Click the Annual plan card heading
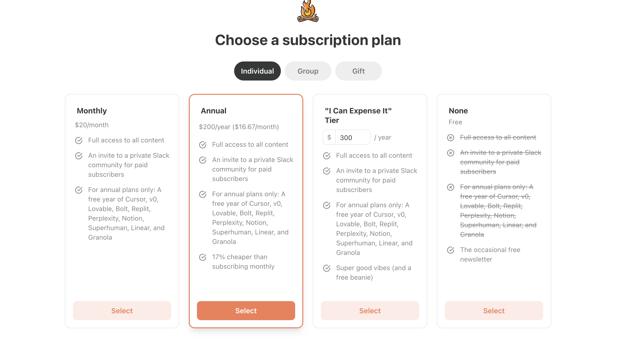 point(213,111)
